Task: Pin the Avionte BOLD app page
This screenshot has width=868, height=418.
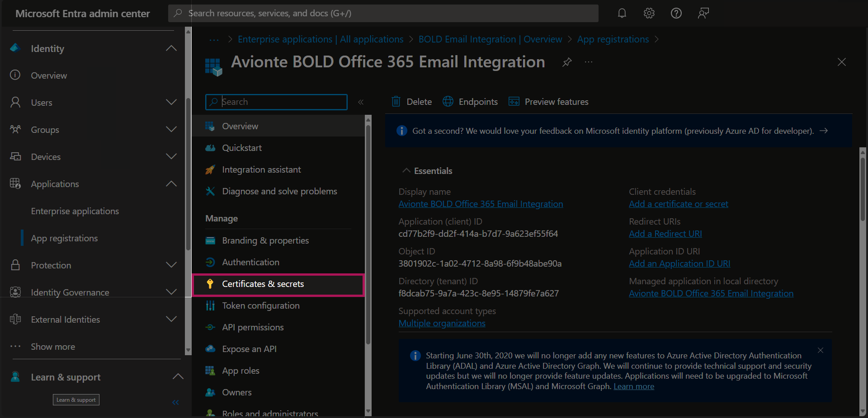Action: 567,62
